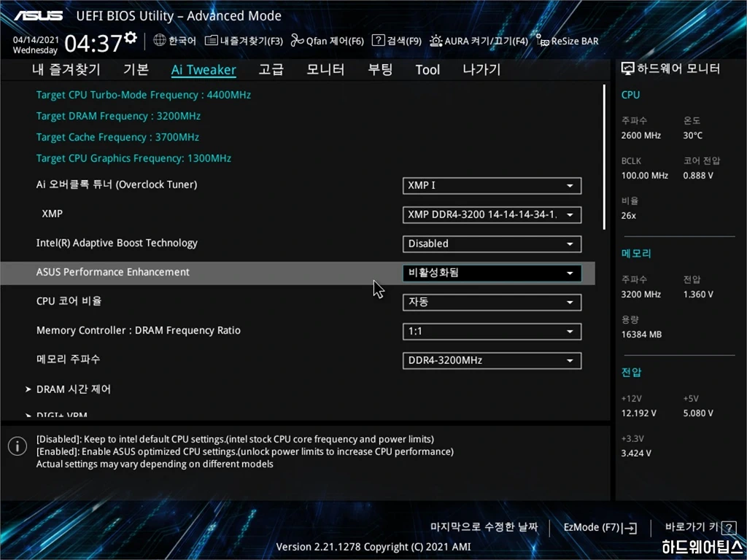Click the hardware monitor screen icon
The image size is (747, 560).
(627, 69)
